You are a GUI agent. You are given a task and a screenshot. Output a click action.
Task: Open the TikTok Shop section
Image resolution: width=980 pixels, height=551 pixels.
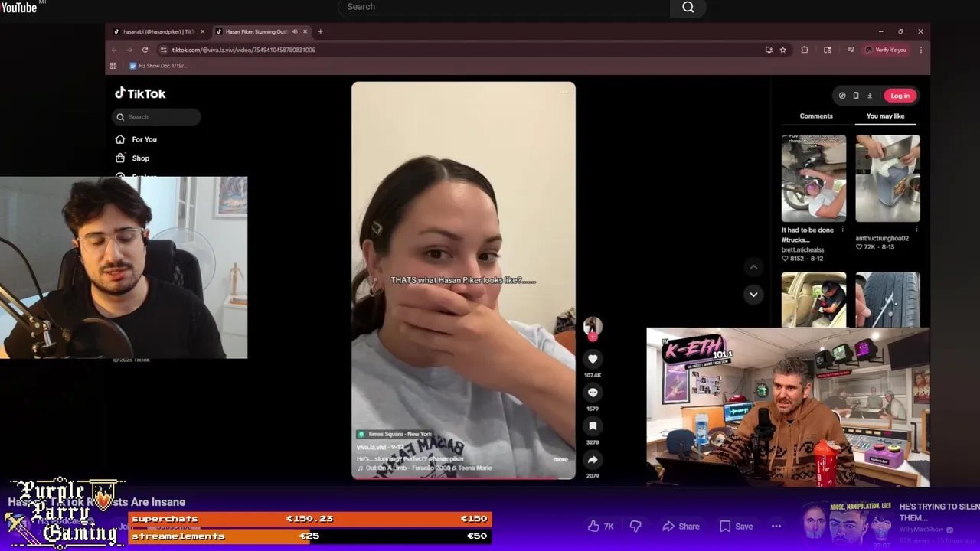(132, 158)
